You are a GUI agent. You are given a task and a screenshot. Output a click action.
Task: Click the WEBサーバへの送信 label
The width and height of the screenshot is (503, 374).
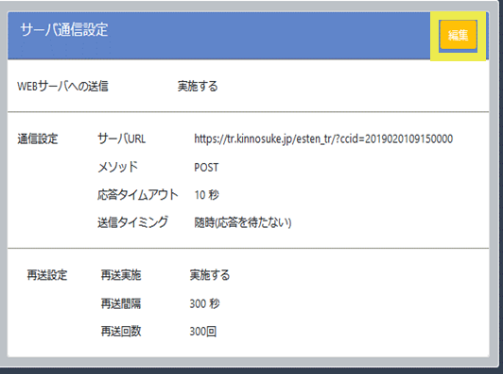[63, 86]
